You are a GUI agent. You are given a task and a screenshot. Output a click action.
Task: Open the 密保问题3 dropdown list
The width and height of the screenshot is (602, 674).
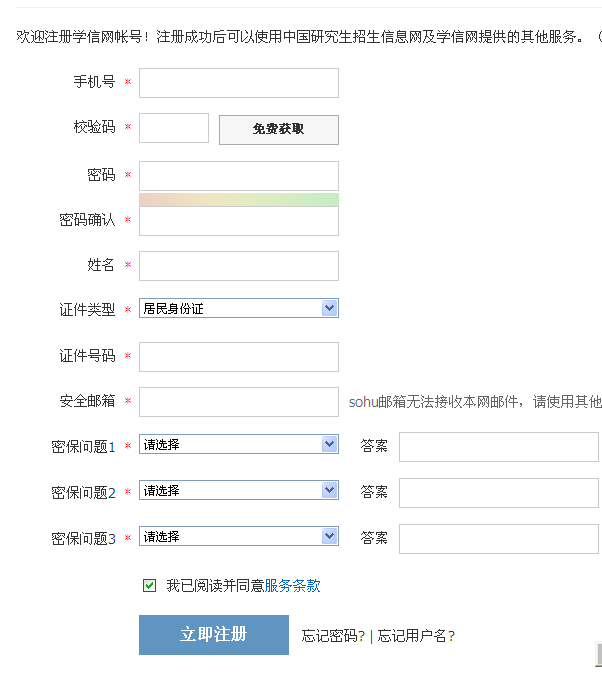click(239, 536)
